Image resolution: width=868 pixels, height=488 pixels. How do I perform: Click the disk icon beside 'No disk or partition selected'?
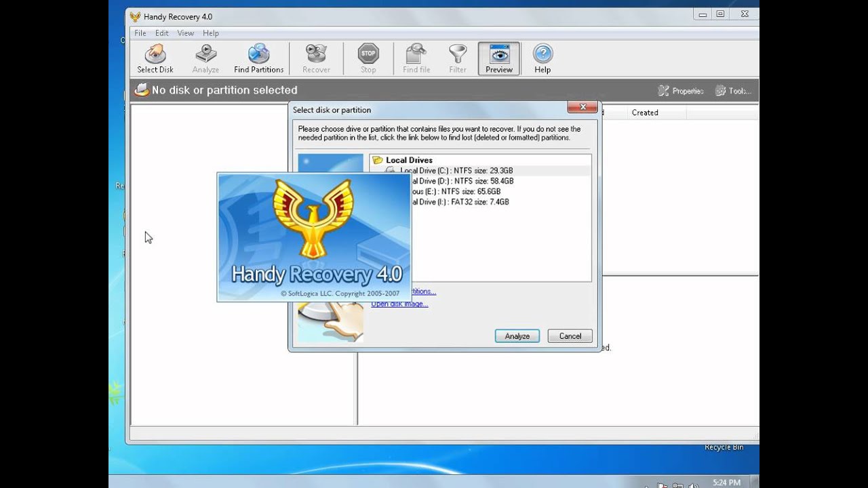[x=141, y=89]
